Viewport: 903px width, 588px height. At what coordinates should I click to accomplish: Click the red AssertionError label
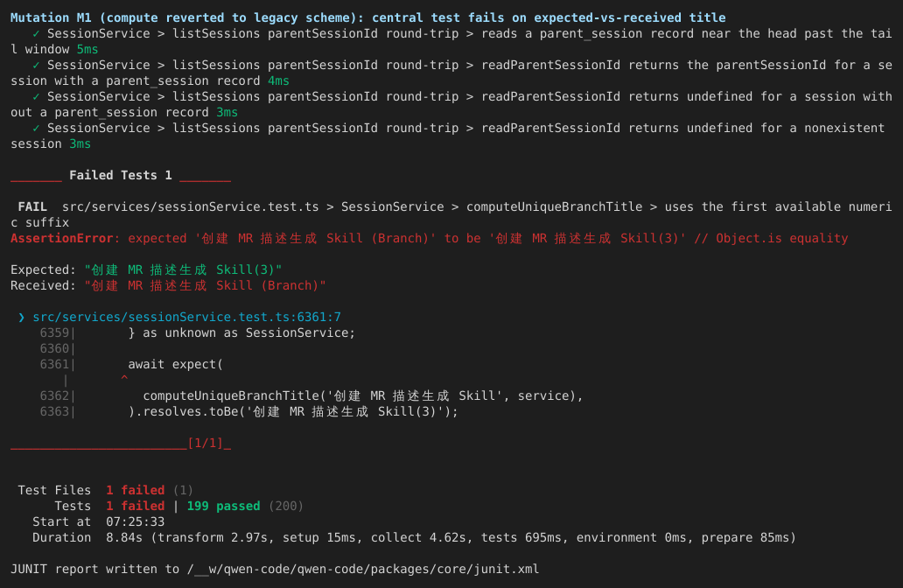(61, 238)
